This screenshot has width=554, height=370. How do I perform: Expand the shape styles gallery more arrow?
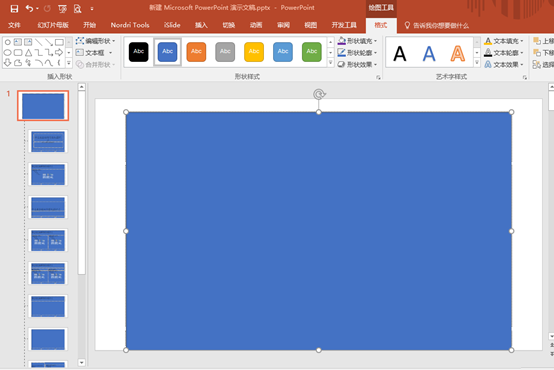coord(331,63)
